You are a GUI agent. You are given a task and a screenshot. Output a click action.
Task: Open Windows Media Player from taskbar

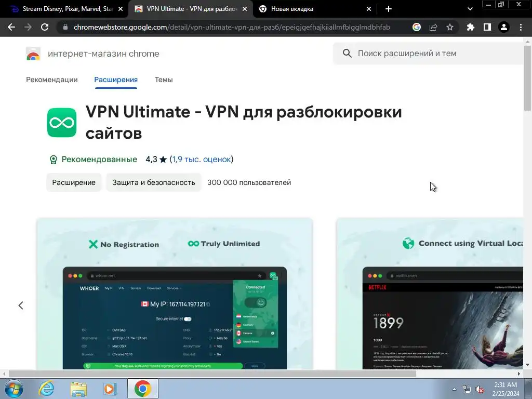click(110, 389)
